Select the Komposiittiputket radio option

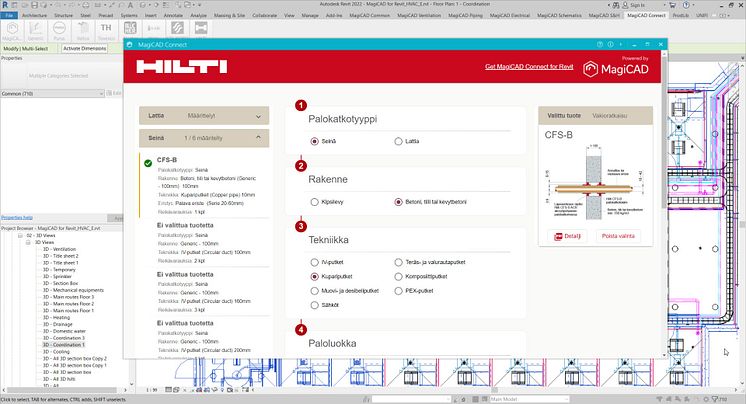tap(398, 276)
